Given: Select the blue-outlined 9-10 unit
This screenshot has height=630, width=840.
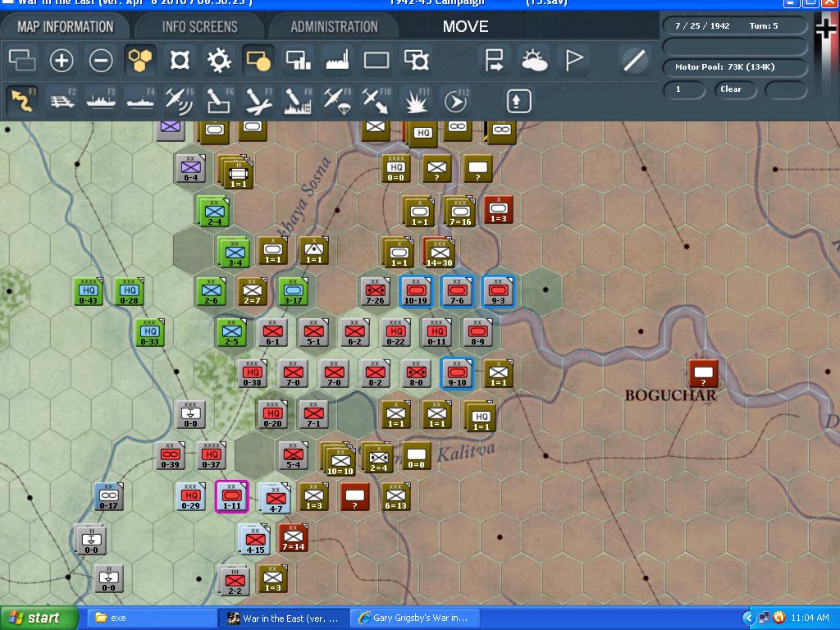Looking at the screenshot, I should [457, 373].
